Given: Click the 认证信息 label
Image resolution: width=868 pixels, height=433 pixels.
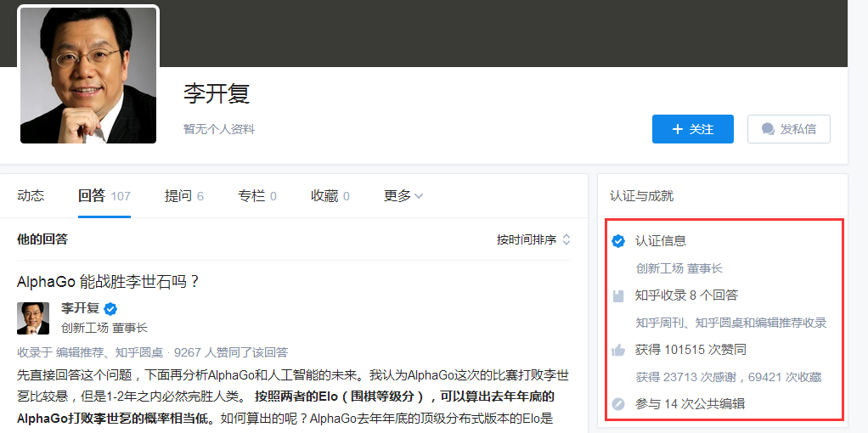Looking at the screenshot, I should pos(661,241).
